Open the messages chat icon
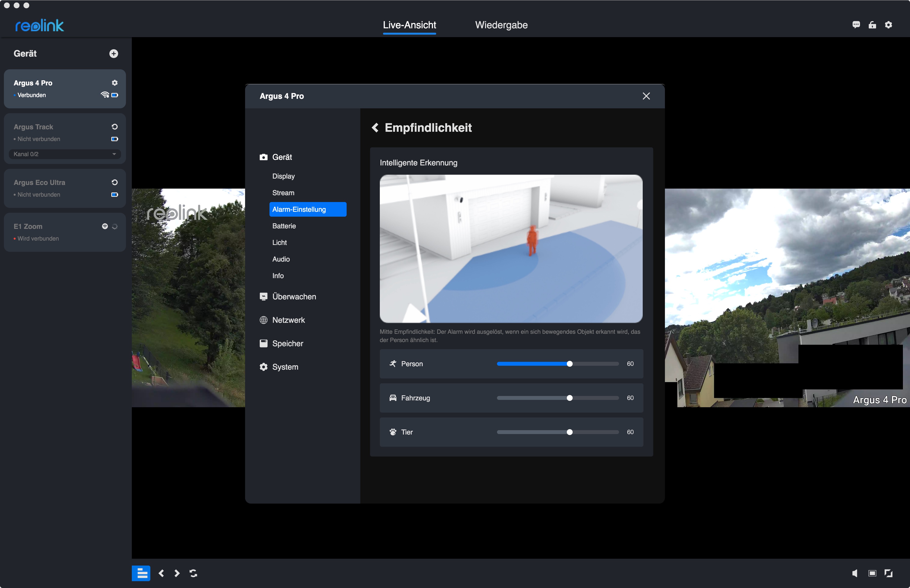The height and width of the screenshot is (588, 910). tap(856, 25)
